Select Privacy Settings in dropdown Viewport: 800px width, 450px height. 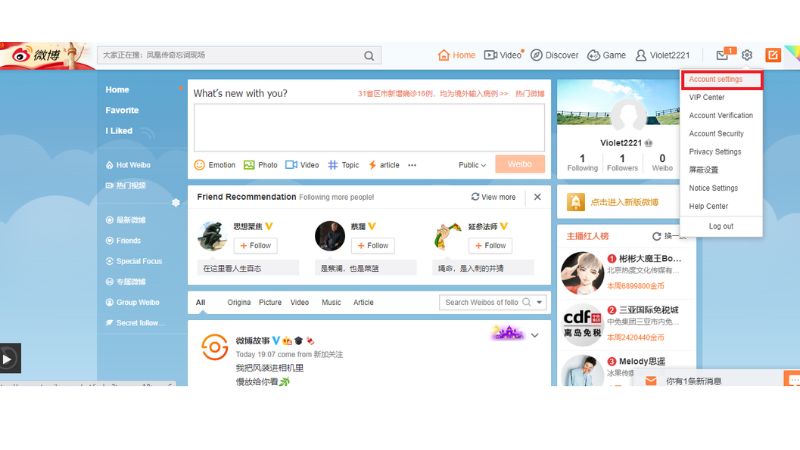tap(715, 152)
